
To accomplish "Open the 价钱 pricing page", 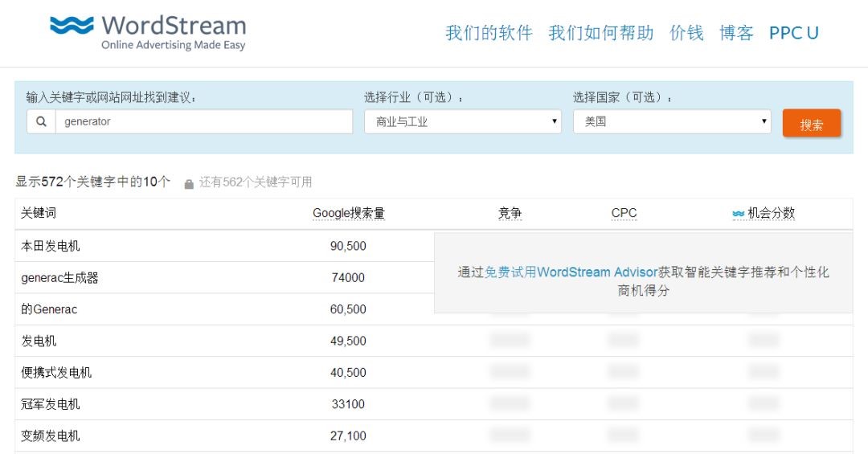I will [x=686, y=33].
